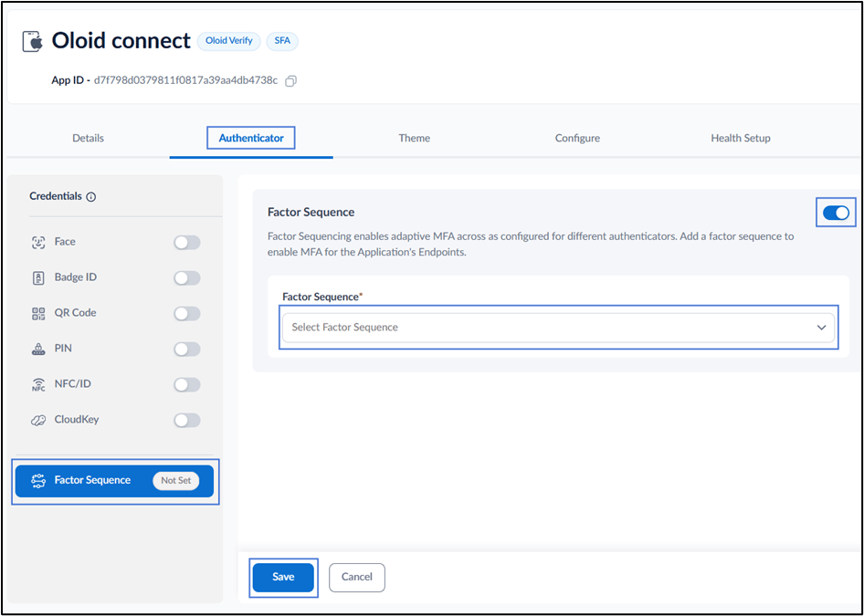This screenshot has height=616, width=864.
Task: Click the Not Set status pill
Action: click(175, 481)
